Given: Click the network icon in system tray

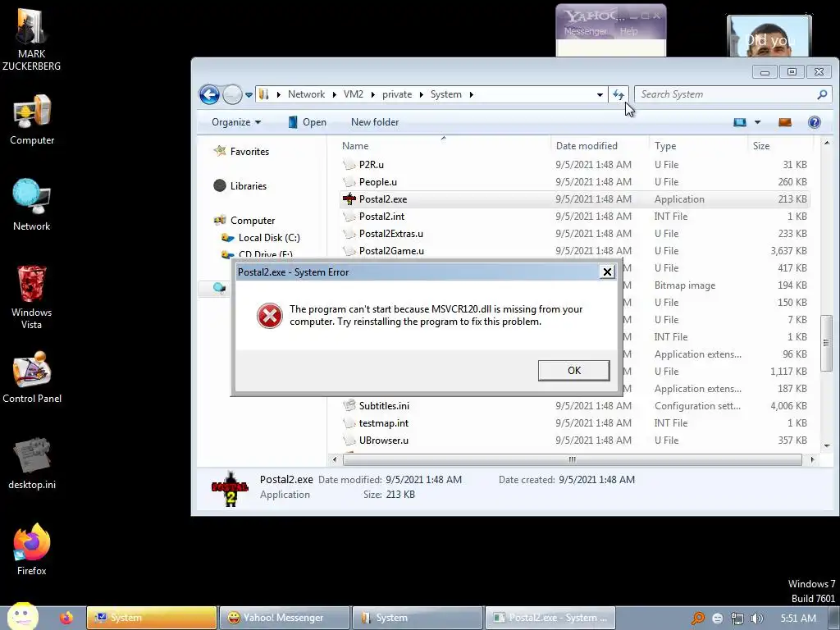Looking at the screenshot, I should click(x=737, y=619).
